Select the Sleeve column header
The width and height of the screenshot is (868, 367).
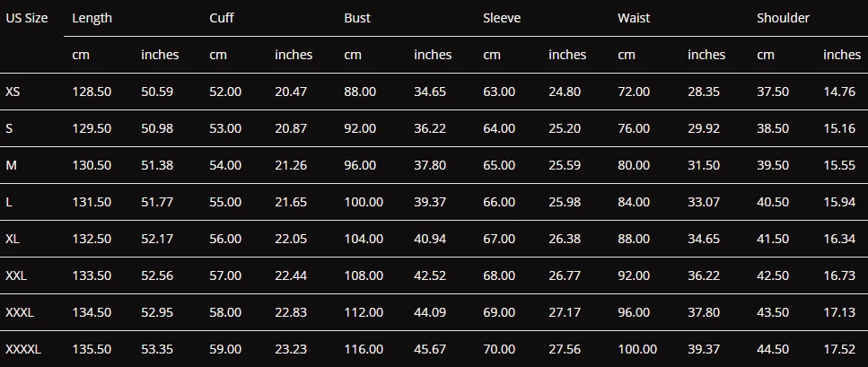[x=502, y=18]
